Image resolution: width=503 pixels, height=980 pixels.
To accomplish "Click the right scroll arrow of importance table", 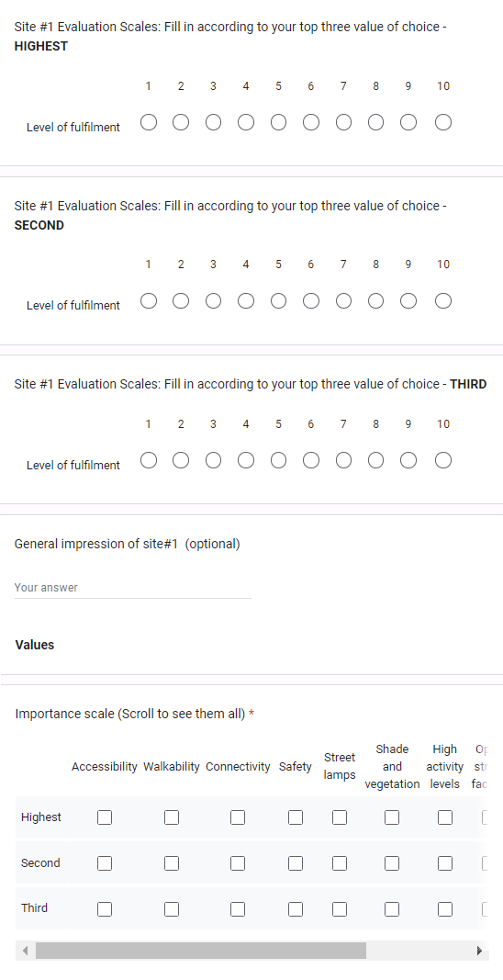I will point(479,951).
